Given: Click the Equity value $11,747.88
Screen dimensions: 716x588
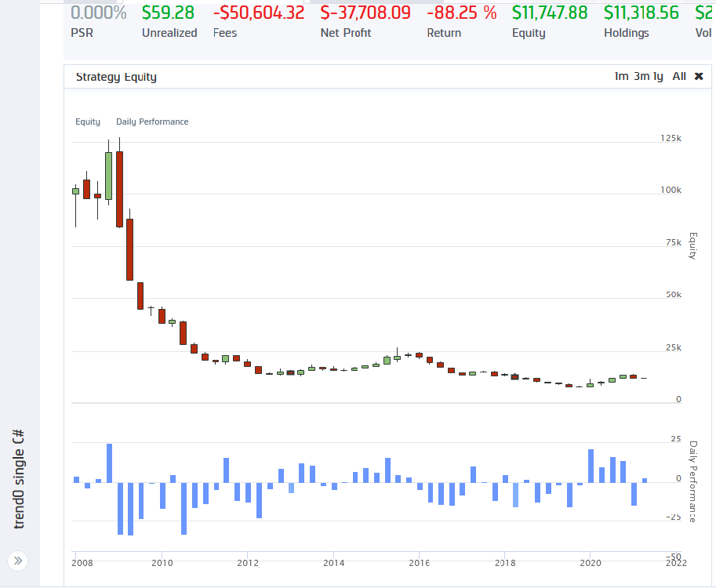Looking at the screenshot, I should click(x=550, y=13).
